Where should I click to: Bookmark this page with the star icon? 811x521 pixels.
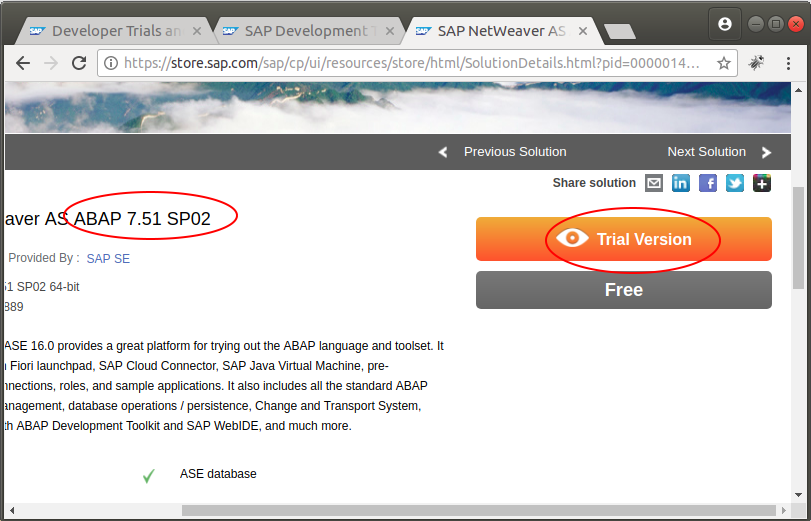pyautogui.click(x=724, y=63)
